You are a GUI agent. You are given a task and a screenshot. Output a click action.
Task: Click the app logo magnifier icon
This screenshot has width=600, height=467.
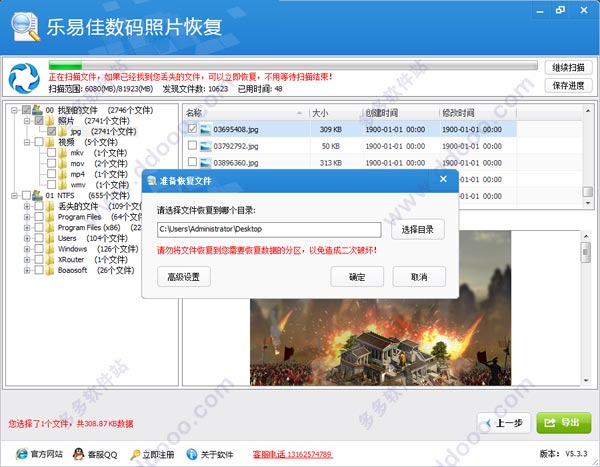(25, 27)
